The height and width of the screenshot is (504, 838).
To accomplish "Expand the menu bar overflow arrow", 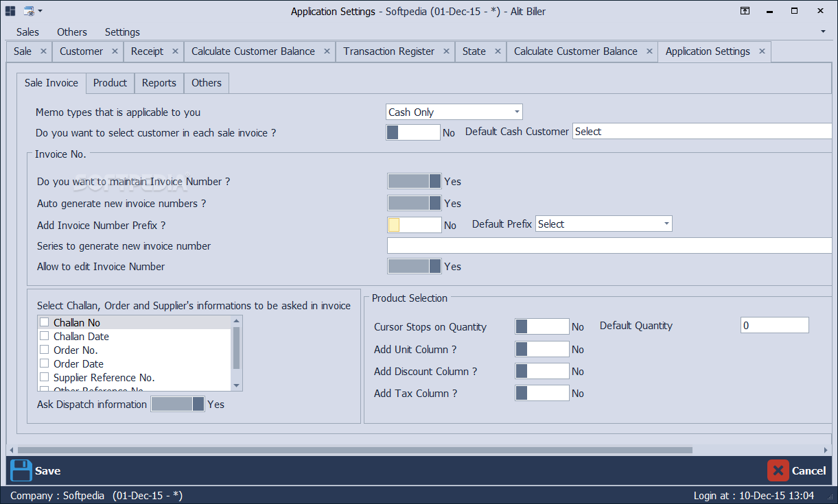I will 823,32.
